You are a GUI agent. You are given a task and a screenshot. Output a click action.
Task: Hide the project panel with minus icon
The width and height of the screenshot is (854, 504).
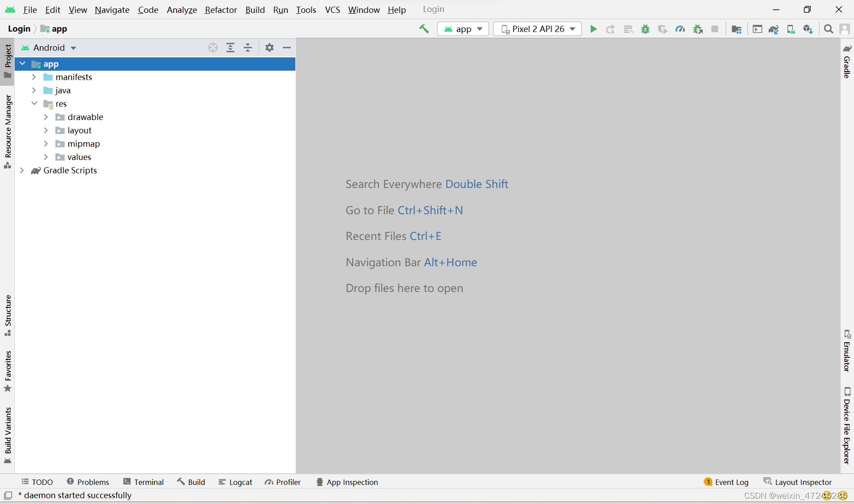coord(287,48)
